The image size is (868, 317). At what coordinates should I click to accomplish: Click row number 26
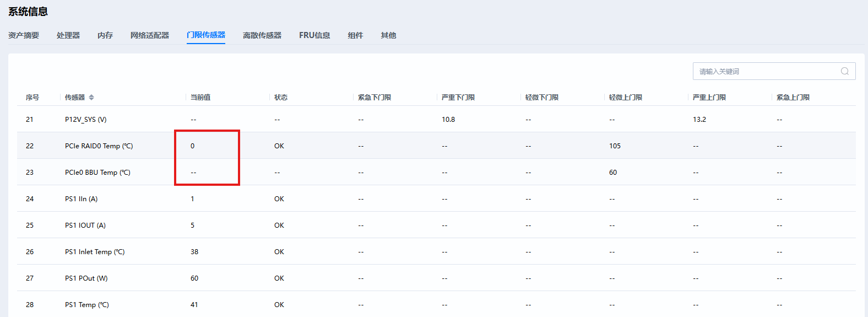point(30,251)
